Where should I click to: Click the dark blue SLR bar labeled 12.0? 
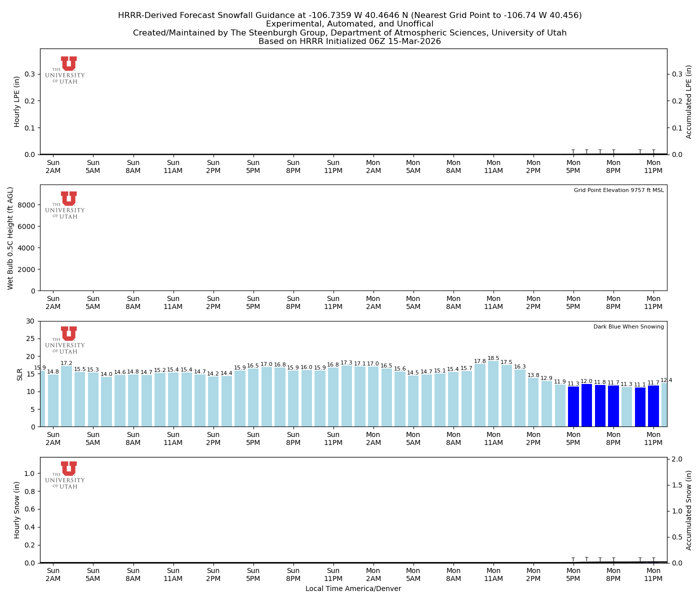pos(586,405)
